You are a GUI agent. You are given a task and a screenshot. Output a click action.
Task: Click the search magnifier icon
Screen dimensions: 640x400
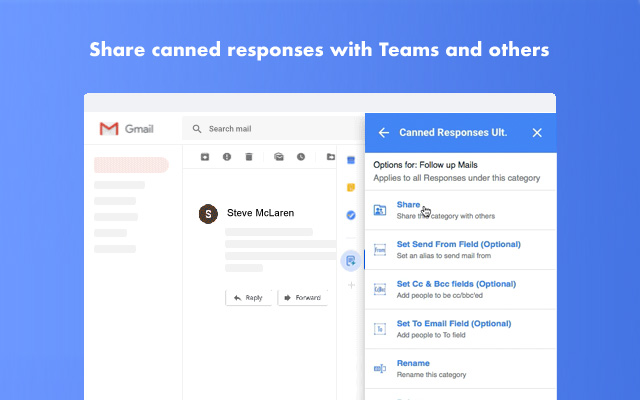197,129
